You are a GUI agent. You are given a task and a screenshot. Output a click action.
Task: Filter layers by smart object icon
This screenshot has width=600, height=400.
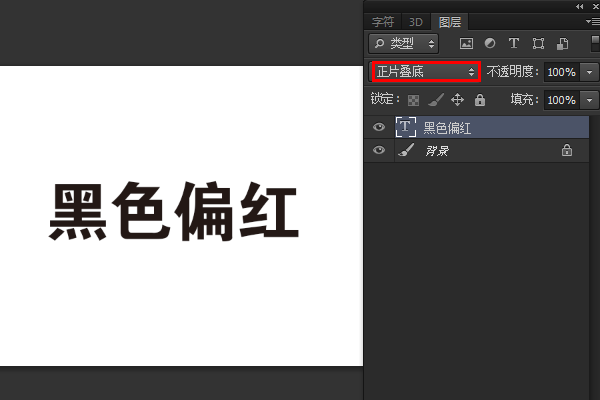[x=562, y=43]
